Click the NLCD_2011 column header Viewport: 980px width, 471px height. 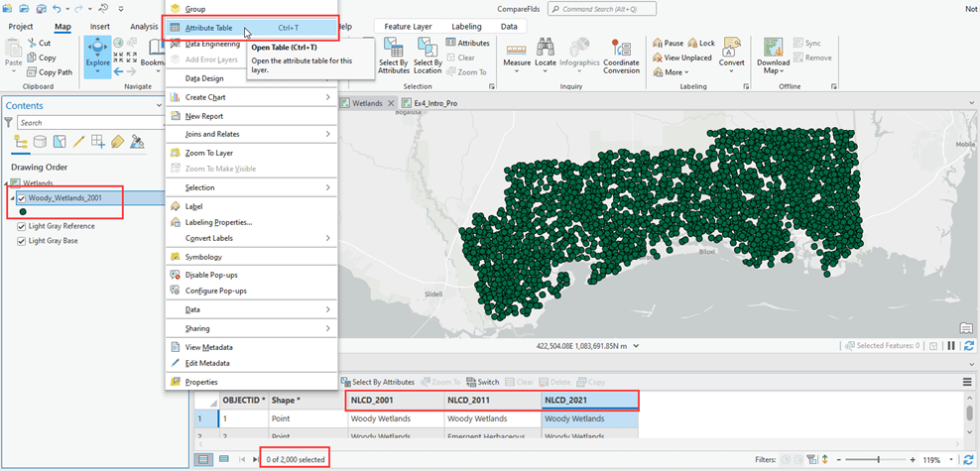click(493, 401)
